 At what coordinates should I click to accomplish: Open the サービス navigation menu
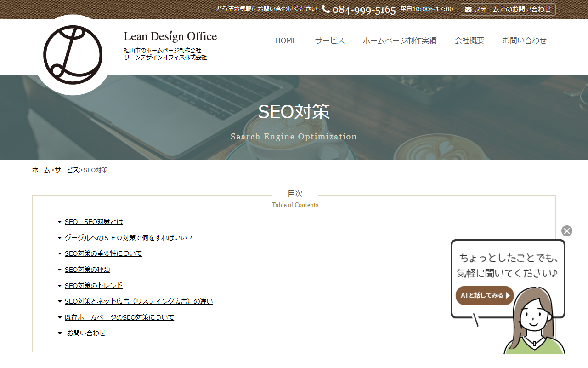tap(329, 40)
